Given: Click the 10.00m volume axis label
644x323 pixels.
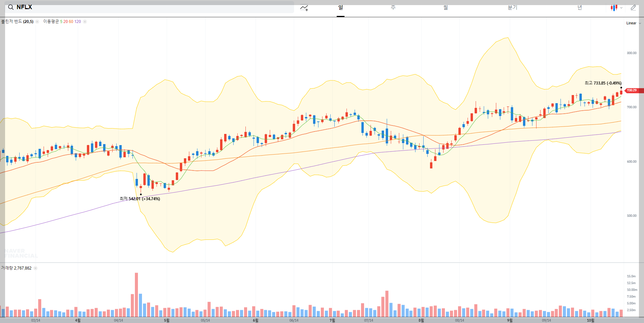Looking at the screenshot, I should (x=632, y=290).
